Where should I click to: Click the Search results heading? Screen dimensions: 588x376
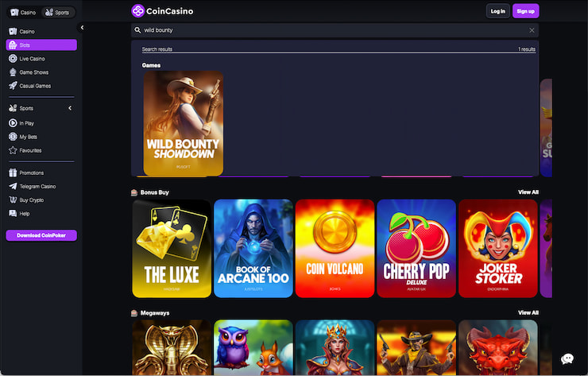point(157,49)
